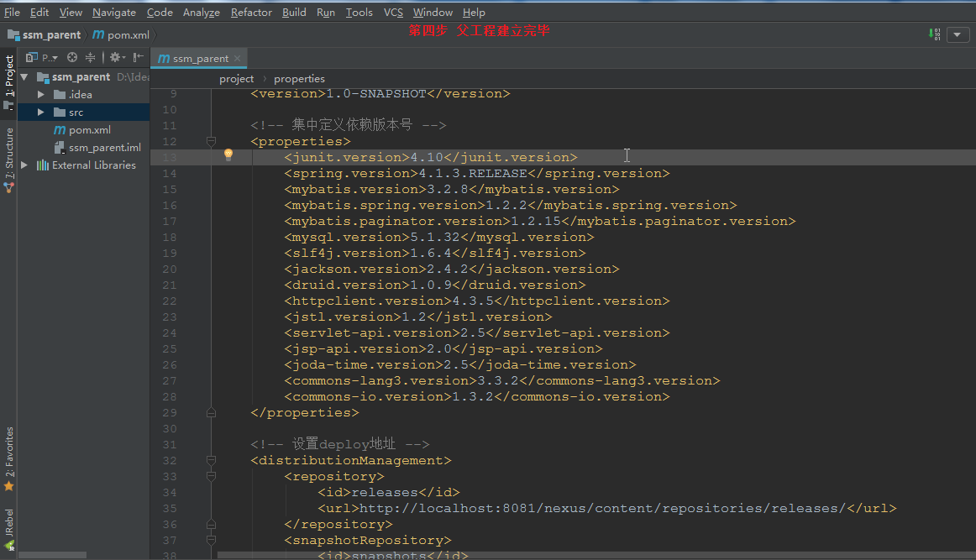Open the 2: Favorites tool window

(x=8, y=453)
